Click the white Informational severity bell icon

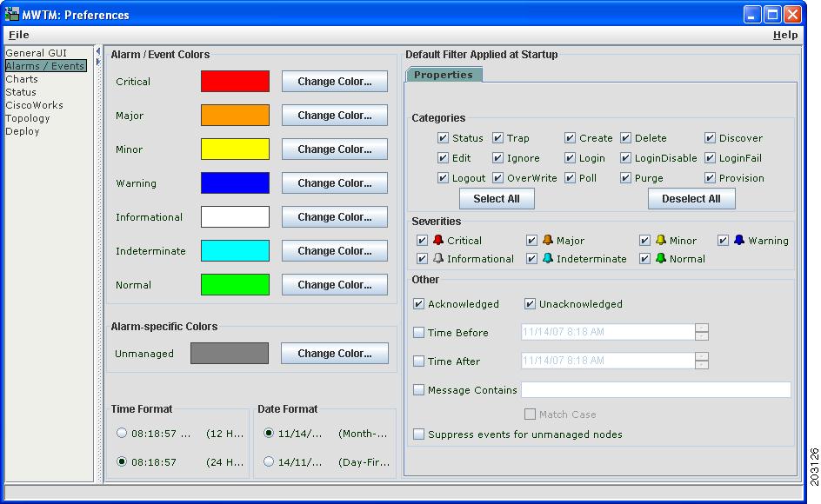click(438, 259)
